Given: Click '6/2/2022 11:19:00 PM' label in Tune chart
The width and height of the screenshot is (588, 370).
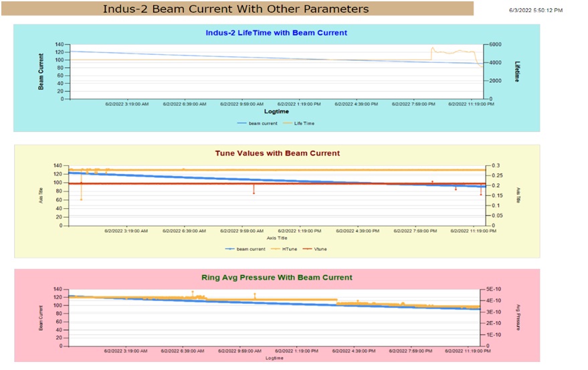Looking at the screenshot, I should 473,231.
